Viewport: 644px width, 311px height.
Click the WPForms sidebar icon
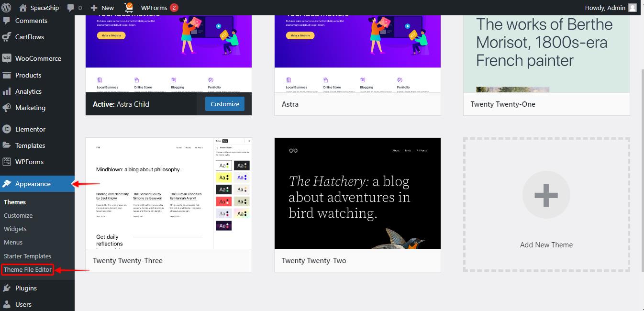(x=7, y=162)
